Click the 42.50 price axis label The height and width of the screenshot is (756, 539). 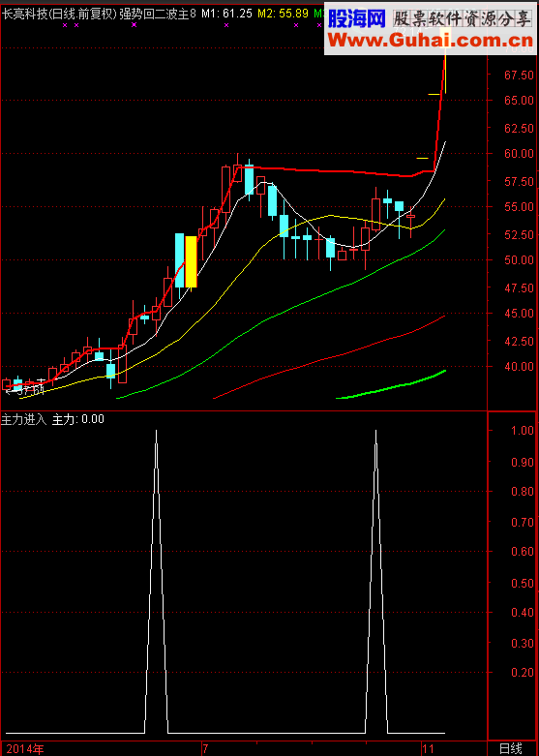pyautogui.click(x=521, y=341)
